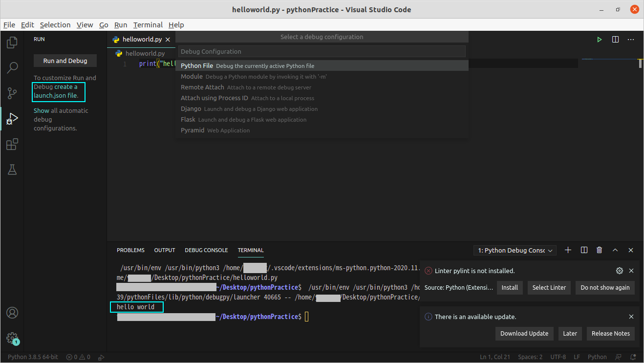Split the terminal panel
The height and width of the screenshot is (363, 644).
[584, 250]
